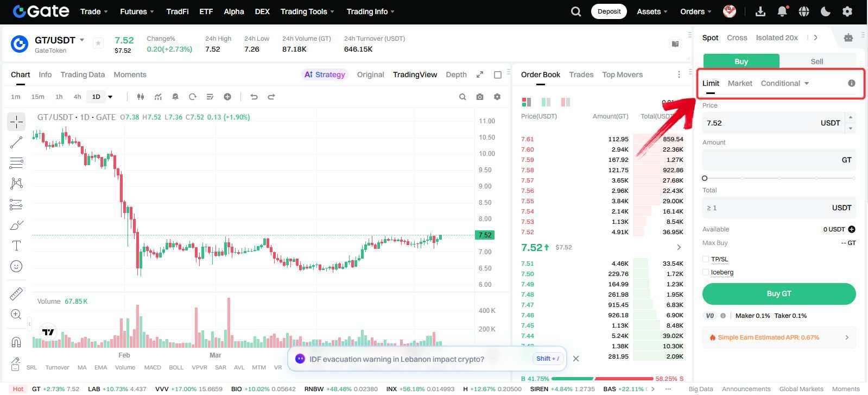The height and width of the screenshot is (395, 868).
Task: Select the pattern drawing tool
Action: [x=16, y=184]
